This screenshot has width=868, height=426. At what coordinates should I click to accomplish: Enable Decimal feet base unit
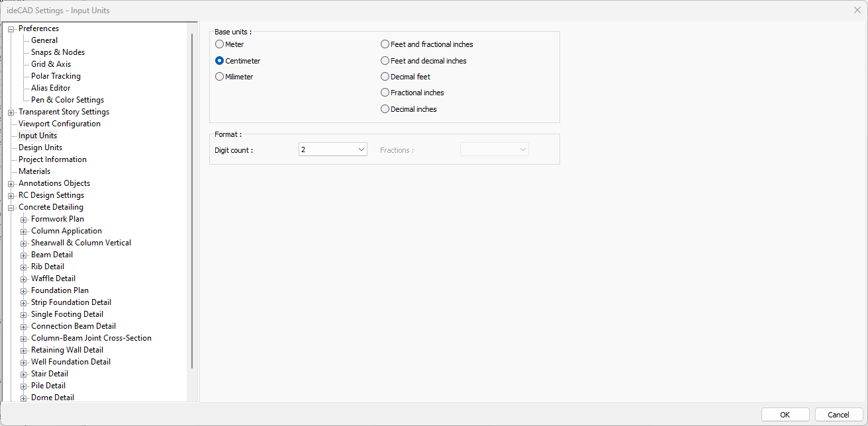pyautogui.click(x=385, y=77)
